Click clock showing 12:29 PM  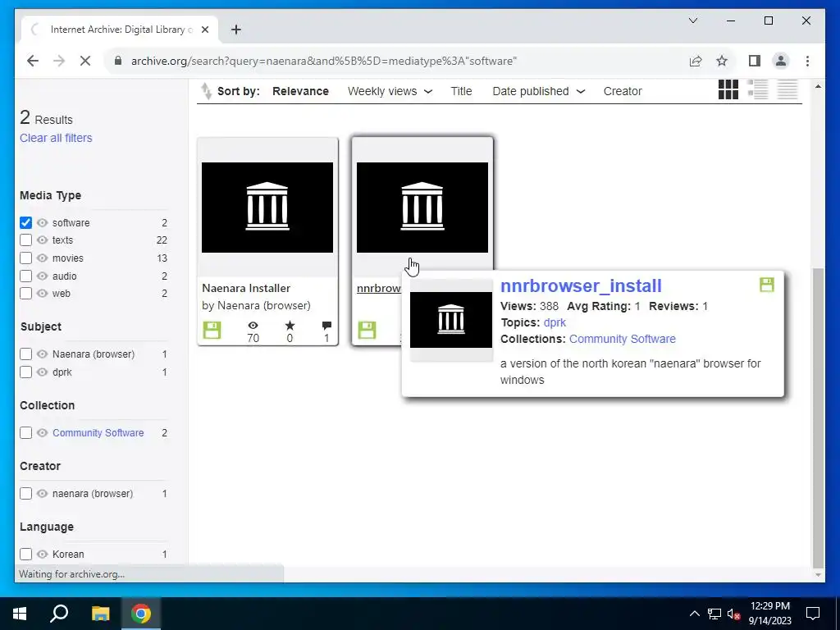769,606
